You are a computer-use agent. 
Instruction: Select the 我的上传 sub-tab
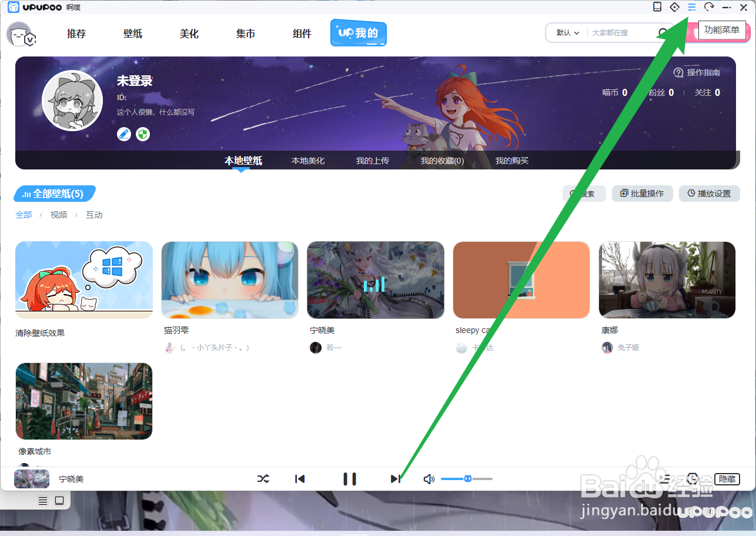click(373, 161)
